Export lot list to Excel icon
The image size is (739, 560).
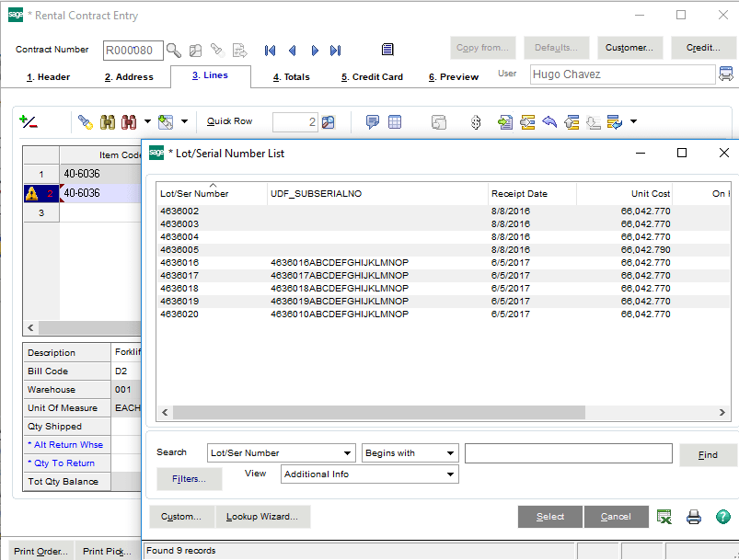tap(664, 517)
